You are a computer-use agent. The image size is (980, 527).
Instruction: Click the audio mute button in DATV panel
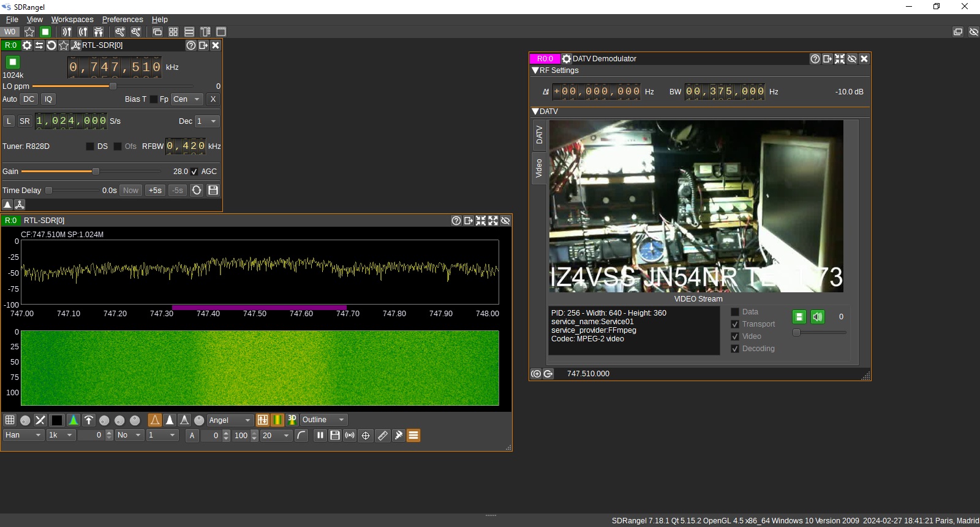[x=817, y=317]
